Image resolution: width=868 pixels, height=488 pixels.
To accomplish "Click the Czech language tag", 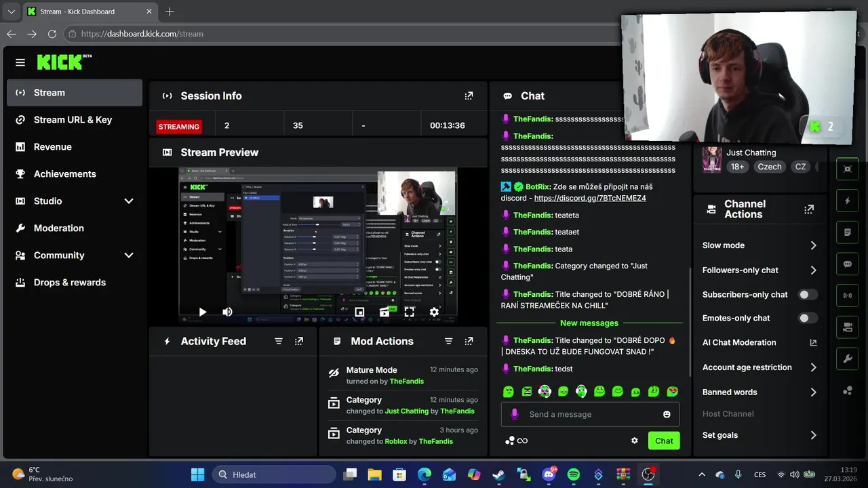I will 770,167.
